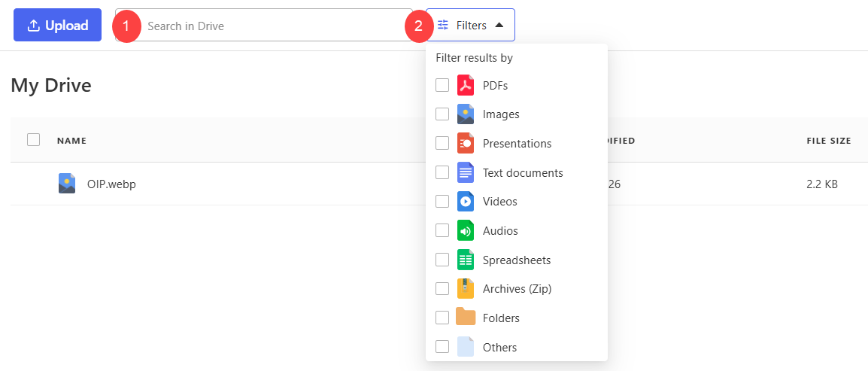
Task: Click the Presentations filter icon
Action: tap(466, 144)
